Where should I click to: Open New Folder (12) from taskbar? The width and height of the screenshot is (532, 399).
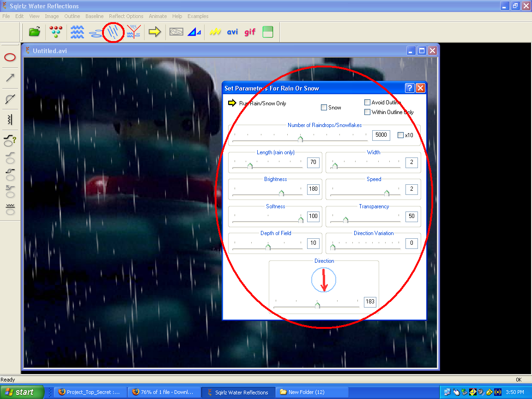click(311, 392)
